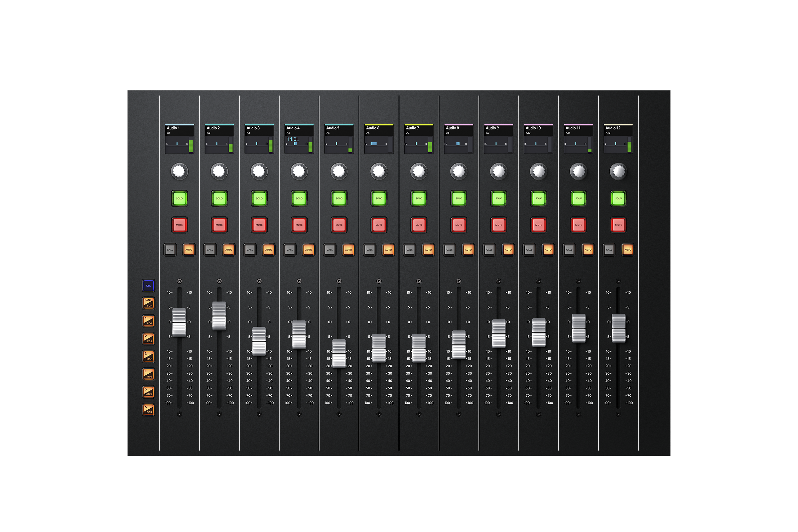Viewport: 798px width, 532px height.
Task: Select the 3 MAP button
Action: pos(149,356)
